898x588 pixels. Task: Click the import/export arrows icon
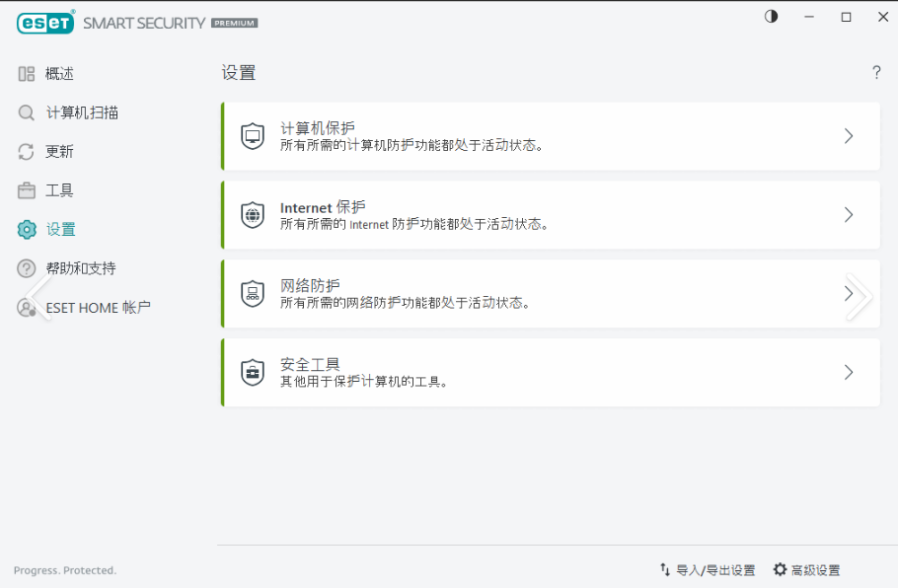pos(665,569)
